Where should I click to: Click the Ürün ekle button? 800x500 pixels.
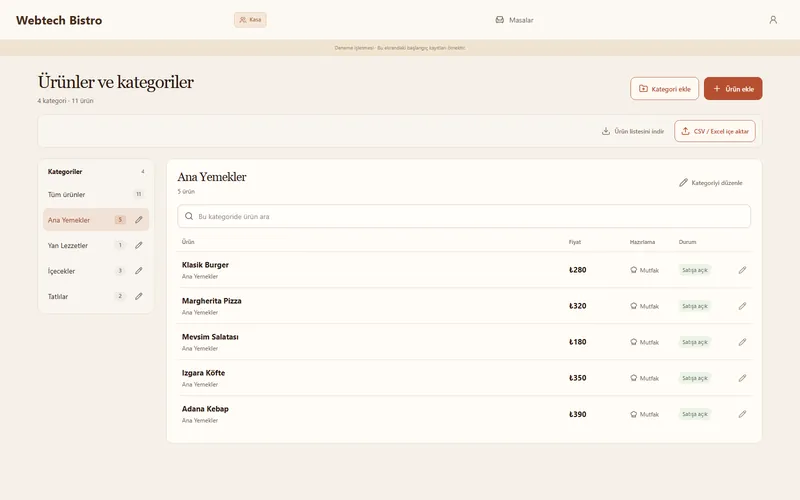[x=733, y=89]
